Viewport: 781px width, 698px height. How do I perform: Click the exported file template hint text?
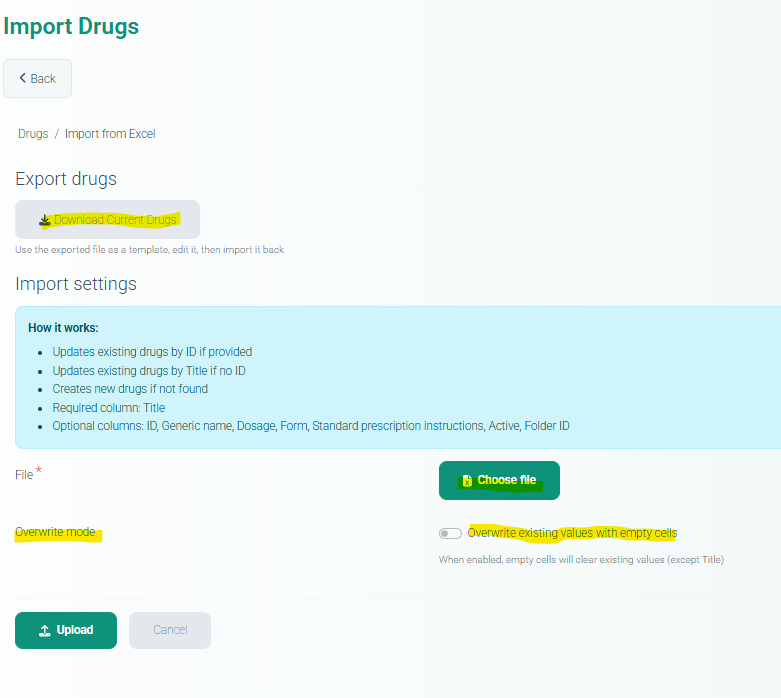[149, 249]
